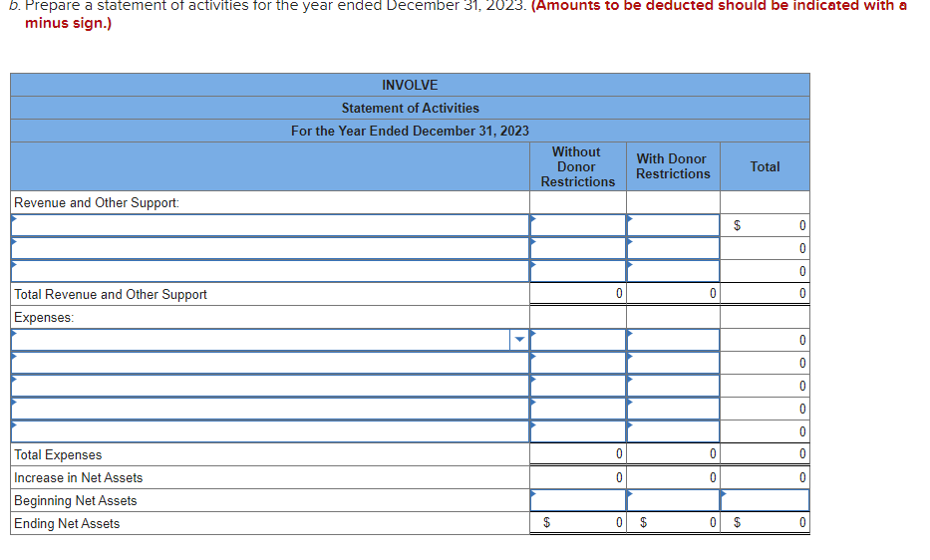Click first revenue row Without Donor Restrictions cell

[x=578, y=225]
